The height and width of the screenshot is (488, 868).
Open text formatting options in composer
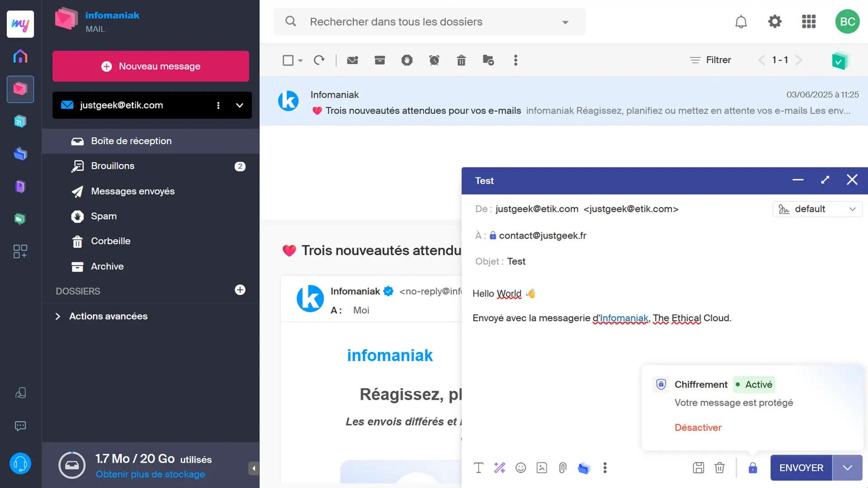pos(478,468)
